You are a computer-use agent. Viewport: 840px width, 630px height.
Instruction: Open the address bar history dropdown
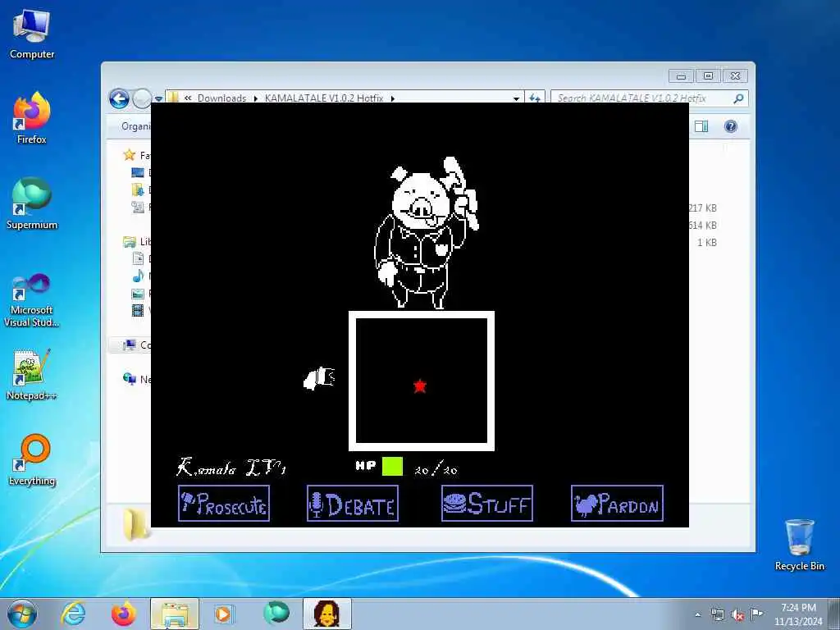point(516,98)
